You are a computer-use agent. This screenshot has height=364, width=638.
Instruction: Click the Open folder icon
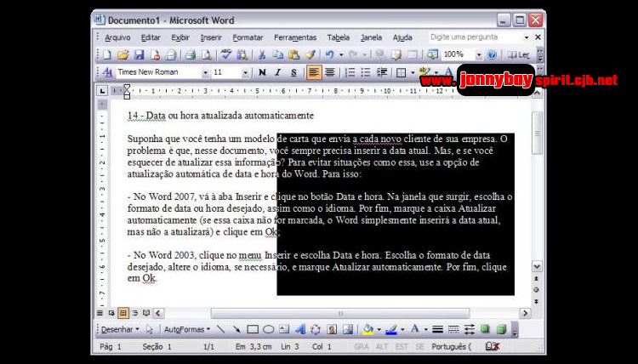122,54
